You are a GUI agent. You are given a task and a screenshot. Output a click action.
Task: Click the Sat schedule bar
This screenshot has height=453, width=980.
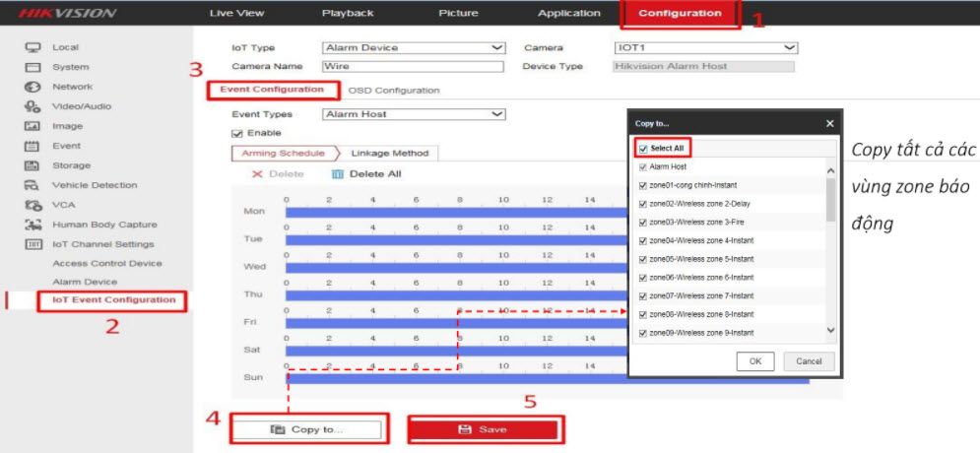(x=456, y=351)
